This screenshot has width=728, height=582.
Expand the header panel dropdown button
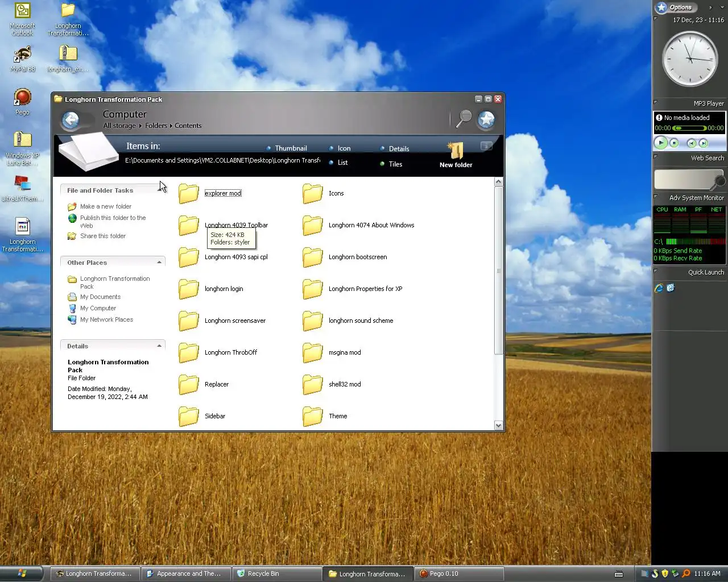[486, 146]
